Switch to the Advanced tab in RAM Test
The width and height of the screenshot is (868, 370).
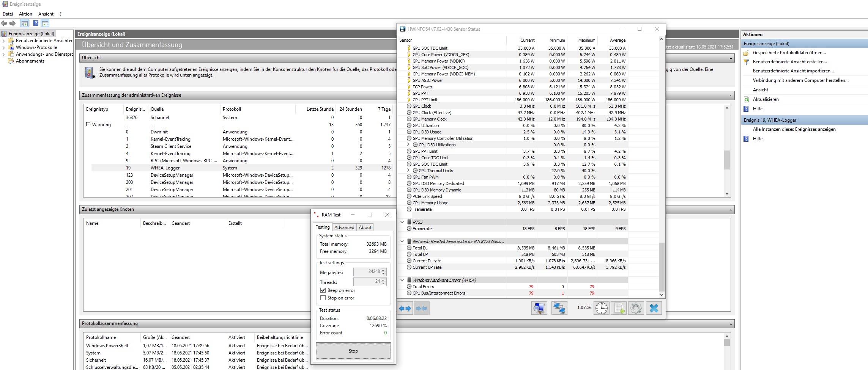click(344, 227)
